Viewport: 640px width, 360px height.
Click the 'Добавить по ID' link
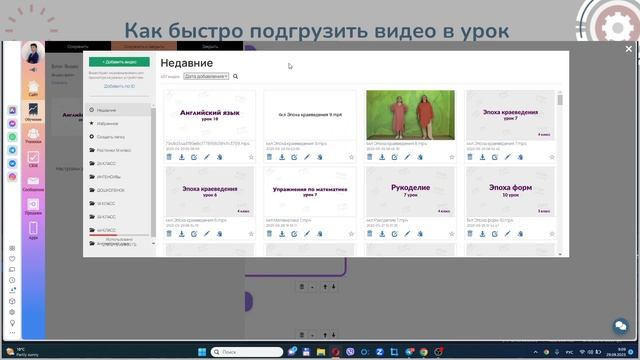[x=119, y=86]
